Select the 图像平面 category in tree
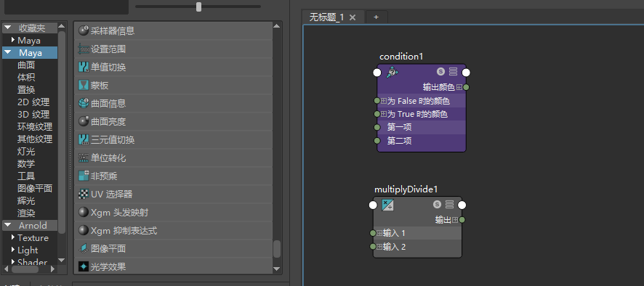Screen dimensions: 644x286 click(35, 188)
